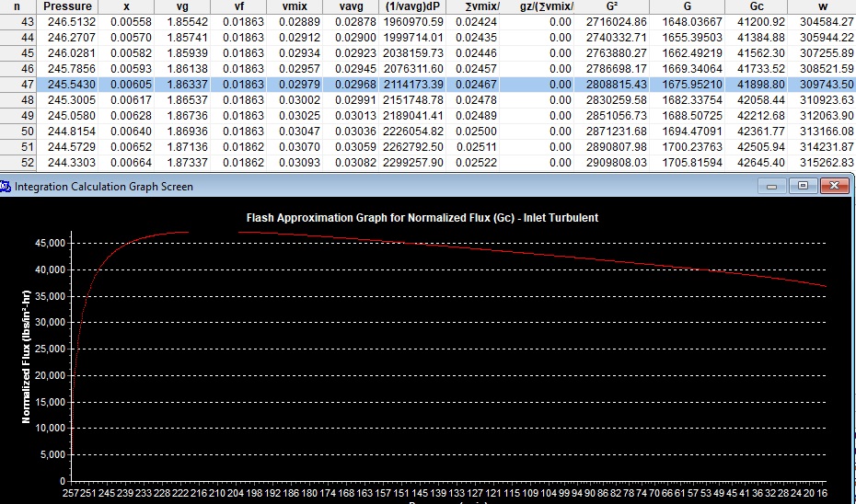Click vg value 1.87136
This screenshot has width=856, height=504.
click(x=189, y=147)
